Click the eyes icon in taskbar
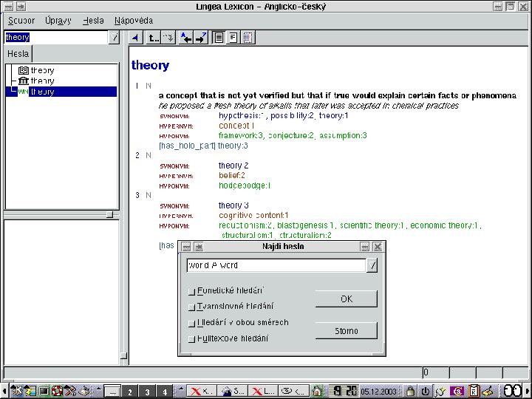This screenshot has width=532, height=399. pos(511,391)
